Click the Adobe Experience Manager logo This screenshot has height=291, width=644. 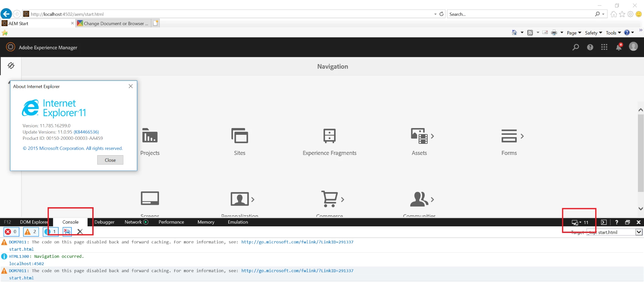click(x=11, y=47)
